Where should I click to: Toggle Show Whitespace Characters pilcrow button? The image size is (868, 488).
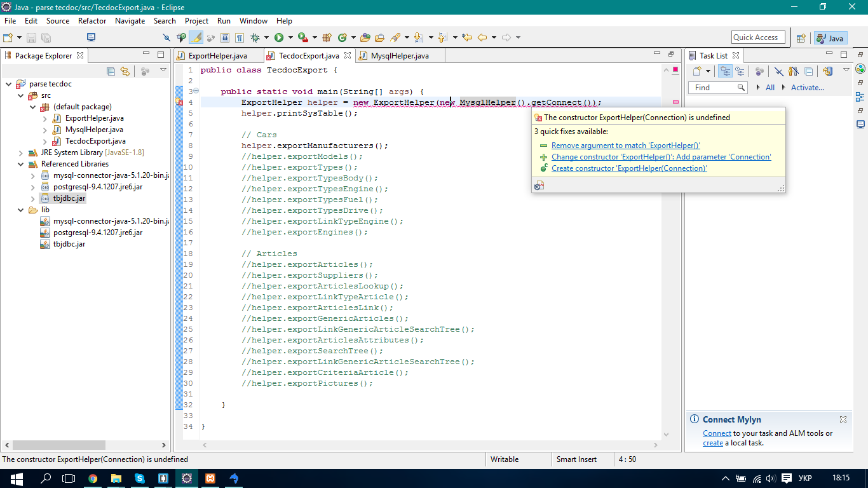pyautogui.click(x=240, y=38)
